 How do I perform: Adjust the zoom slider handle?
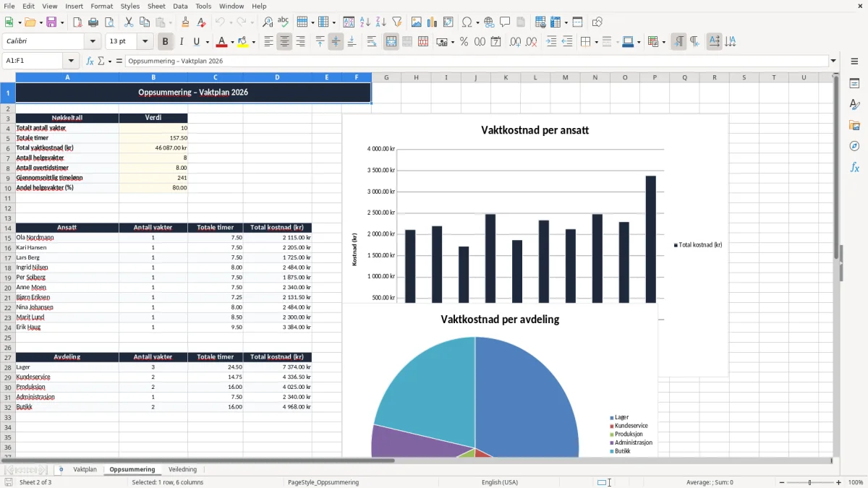(809, 482)
